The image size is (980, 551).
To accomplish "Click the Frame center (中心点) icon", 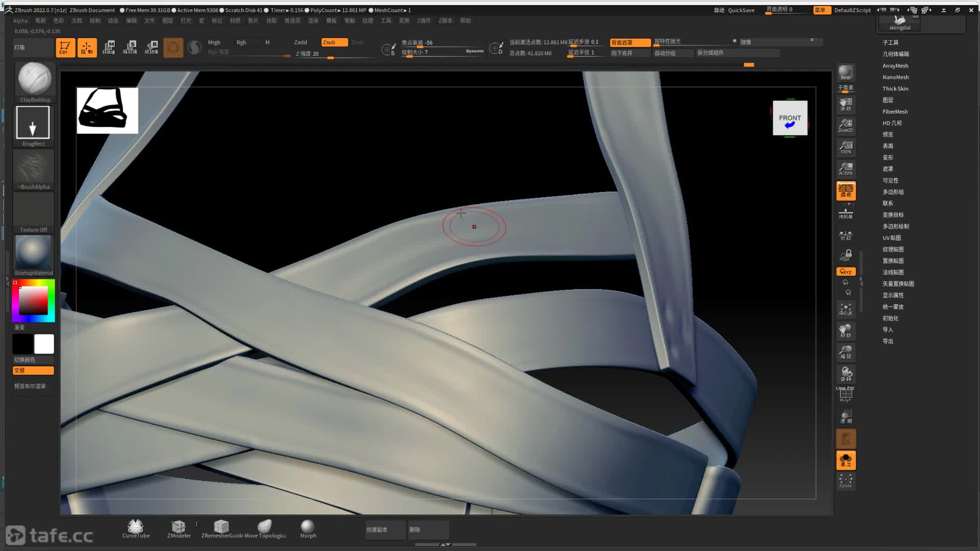I will pos(846,309).
